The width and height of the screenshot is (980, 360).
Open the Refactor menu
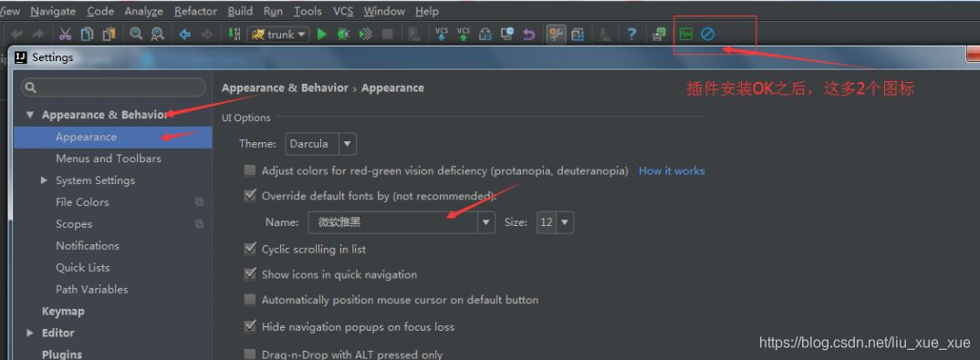195,11
